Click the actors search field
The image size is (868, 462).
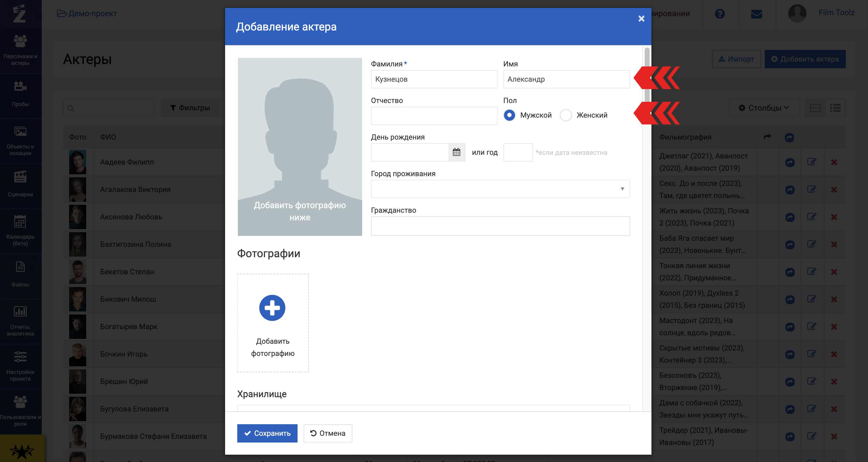point(108,108)
